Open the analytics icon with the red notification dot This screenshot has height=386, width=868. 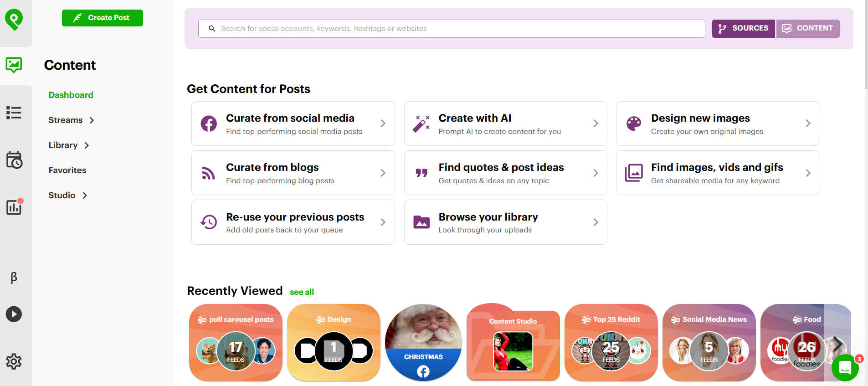[14, 207]
